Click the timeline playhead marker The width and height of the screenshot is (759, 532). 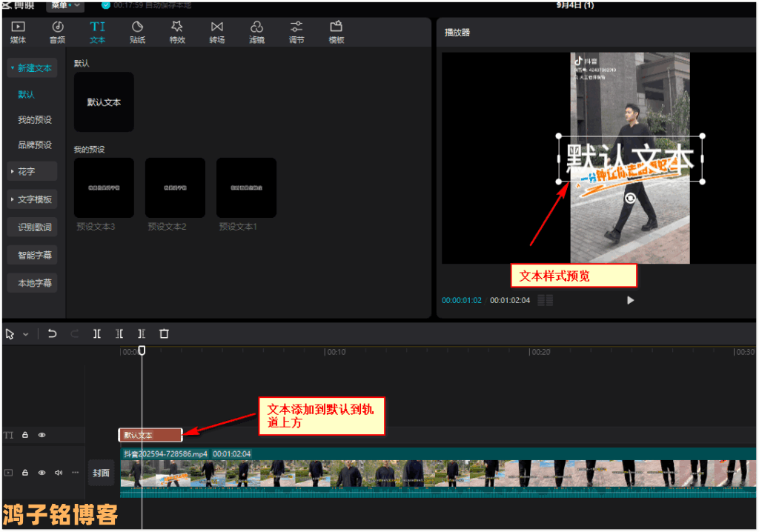[x=142, y=351]
